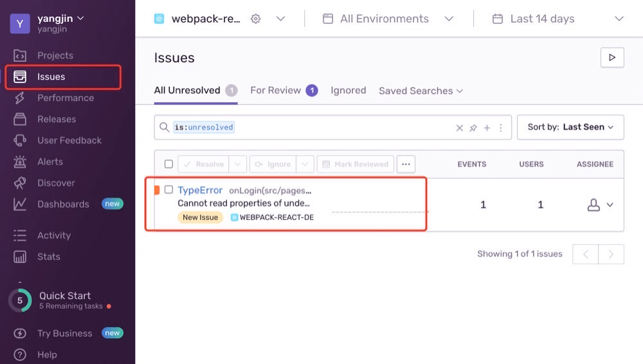Click "Cannot read properties of unde..." message

tap(244, 204)
